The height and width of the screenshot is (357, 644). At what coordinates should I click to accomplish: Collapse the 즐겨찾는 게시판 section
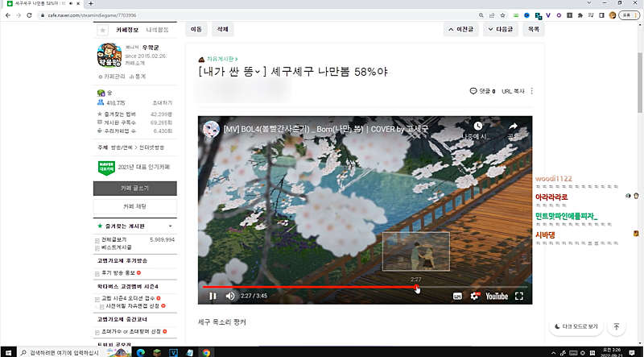(170, 226)
